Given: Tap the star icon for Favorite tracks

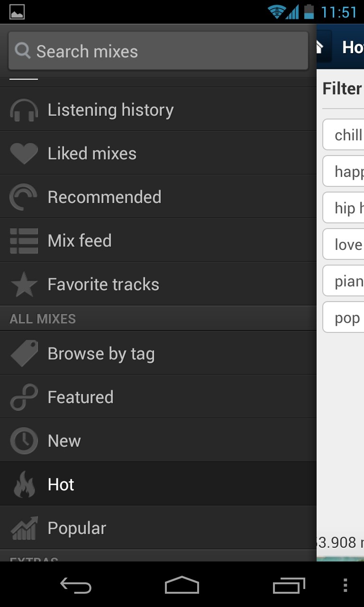Looking at the screenshot, I should 24,285.
